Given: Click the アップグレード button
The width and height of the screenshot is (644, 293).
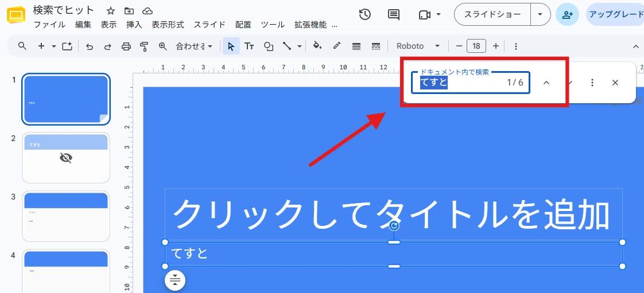Looking at the screenshot, I should click(616, 14).
